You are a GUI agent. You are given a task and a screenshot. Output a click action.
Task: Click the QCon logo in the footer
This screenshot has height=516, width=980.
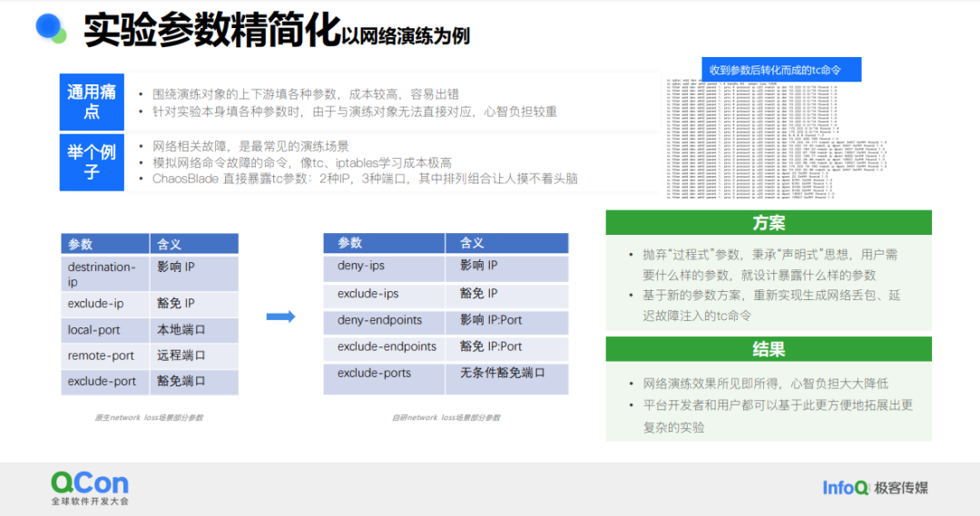(90, 482)
